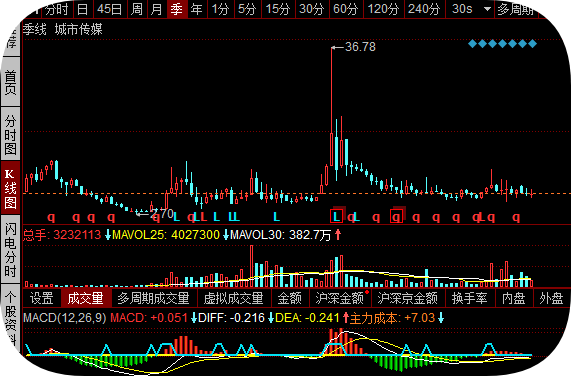Image resolution: width=571 pixels, height=376 pixels.
Task: Select the 30s period option
Action: point(462,9)
